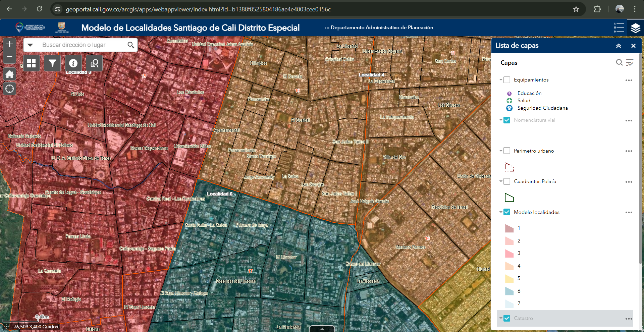Go to default map extent home

coord(10,74)
